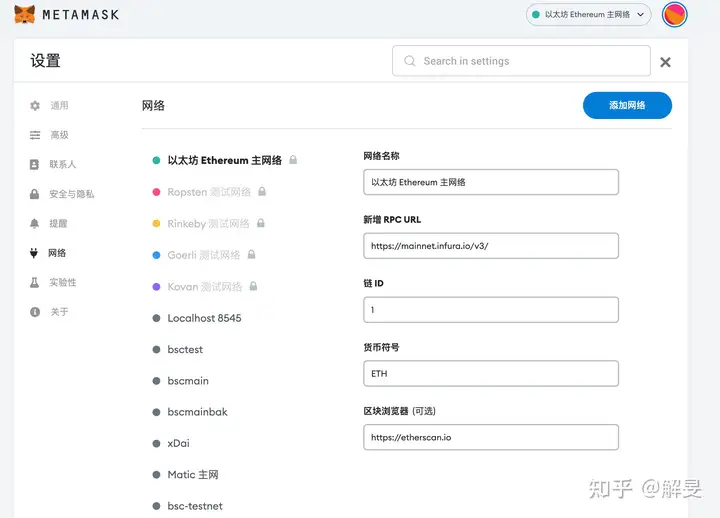Click the blue Add Network button

pyautogui.click(x=627, y=105)
